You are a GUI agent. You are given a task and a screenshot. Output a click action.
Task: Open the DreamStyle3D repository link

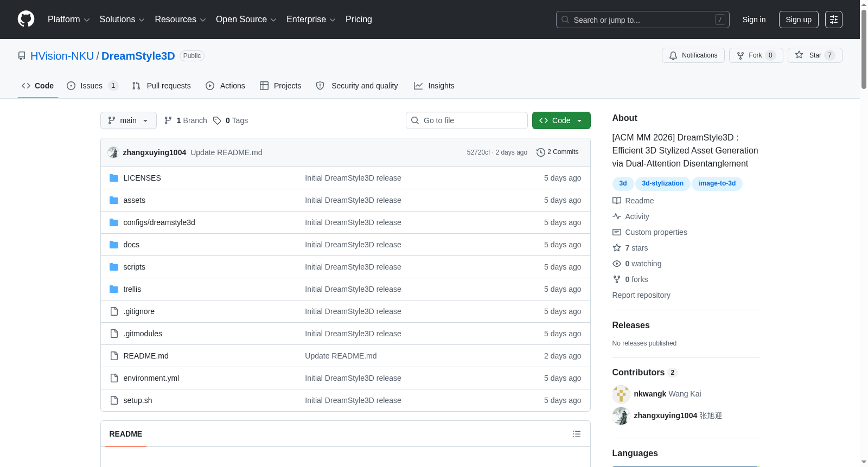pyautogui.click(x=138, y=56)
